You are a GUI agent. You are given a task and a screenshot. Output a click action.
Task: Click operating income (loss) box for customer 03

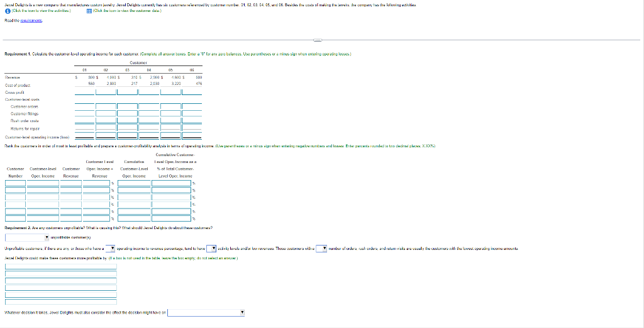(x=127, y=135)
